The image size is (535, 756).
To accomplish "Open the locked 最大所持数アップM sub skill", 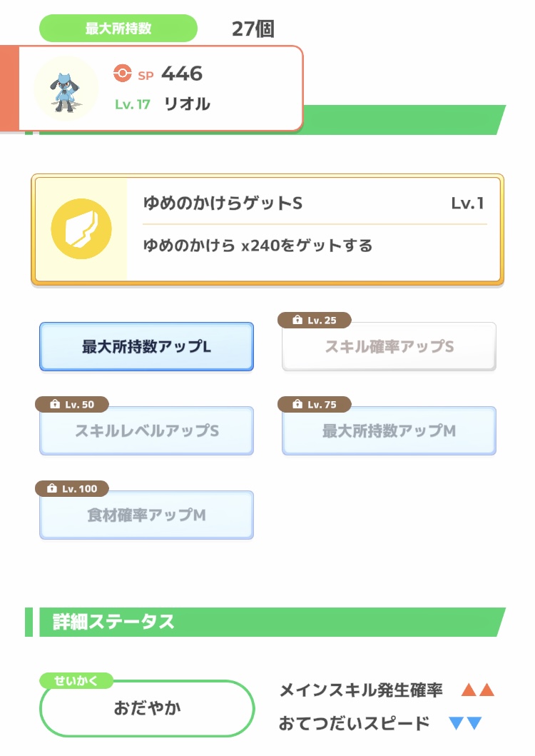I will pyautogui.click(x=389, y=431).
